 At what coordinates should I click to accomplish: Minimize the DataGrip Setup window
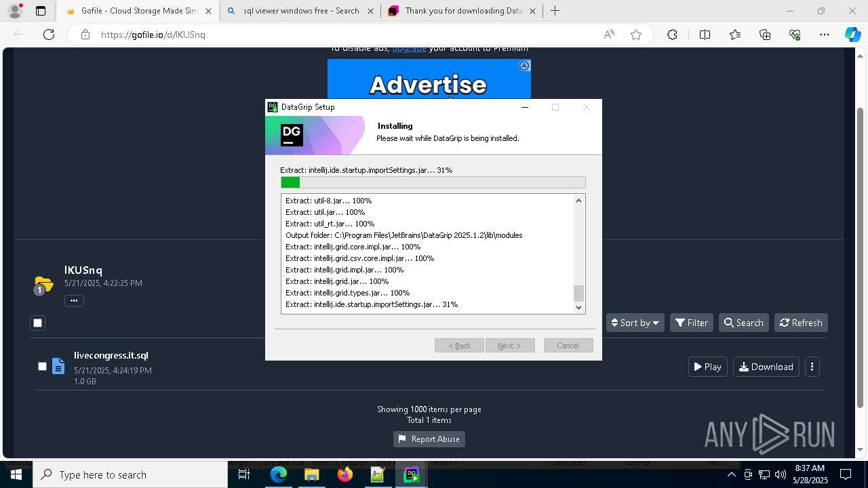[525, 107]
